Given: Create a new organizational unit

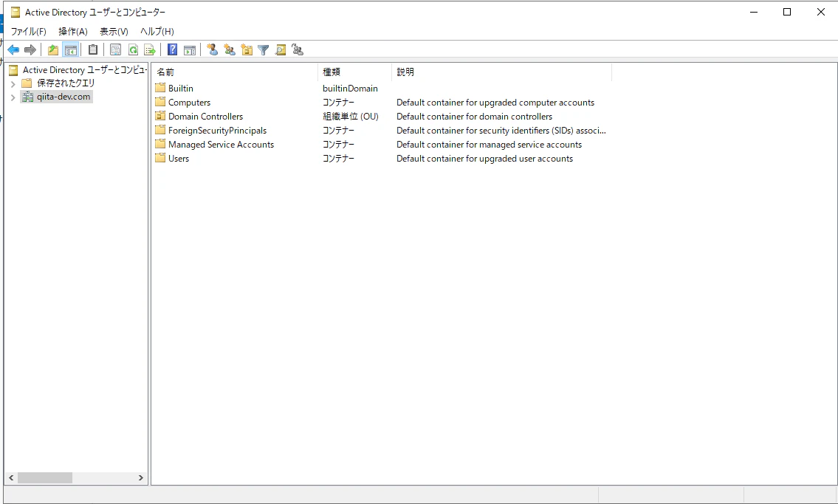Looking at the screenshot, I should click(247, 49).
